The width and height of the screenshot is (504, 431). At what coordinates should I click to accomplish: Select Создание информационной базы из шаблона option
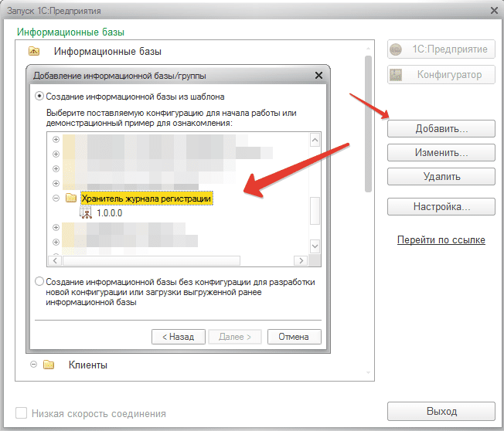(40, 97)
